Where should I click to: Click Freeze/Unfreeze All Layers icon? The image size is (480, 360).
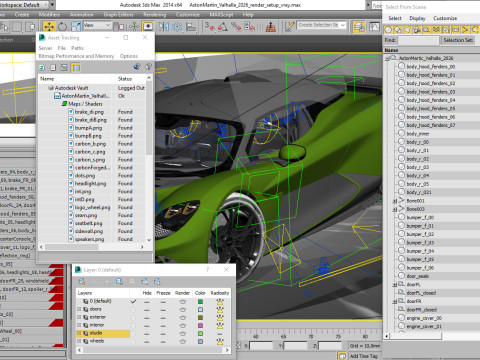(x=157, y=281)
